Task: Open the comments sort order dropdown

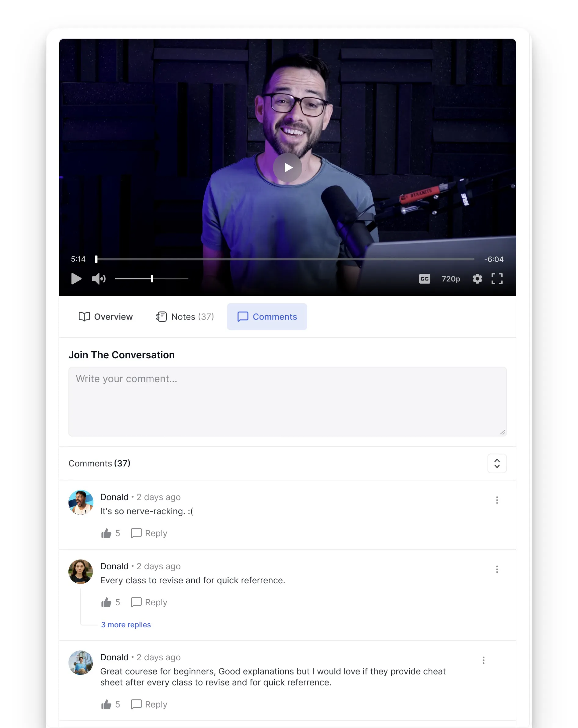Action: coord(496,463)
